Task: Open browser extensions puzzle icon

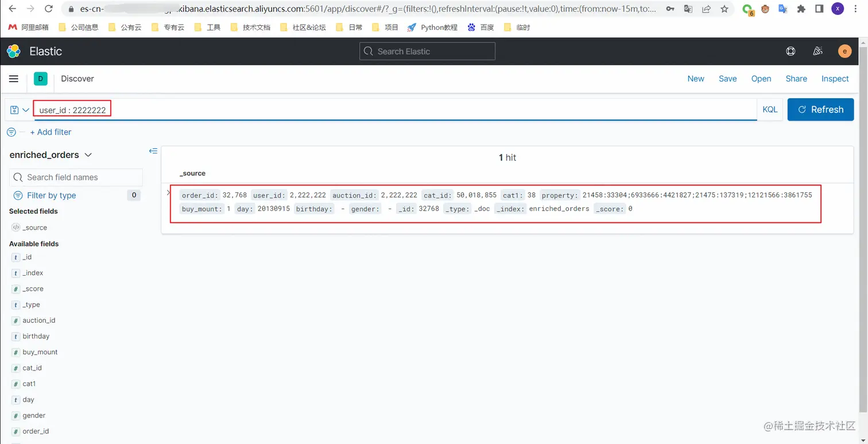Action: coord(801,9)
